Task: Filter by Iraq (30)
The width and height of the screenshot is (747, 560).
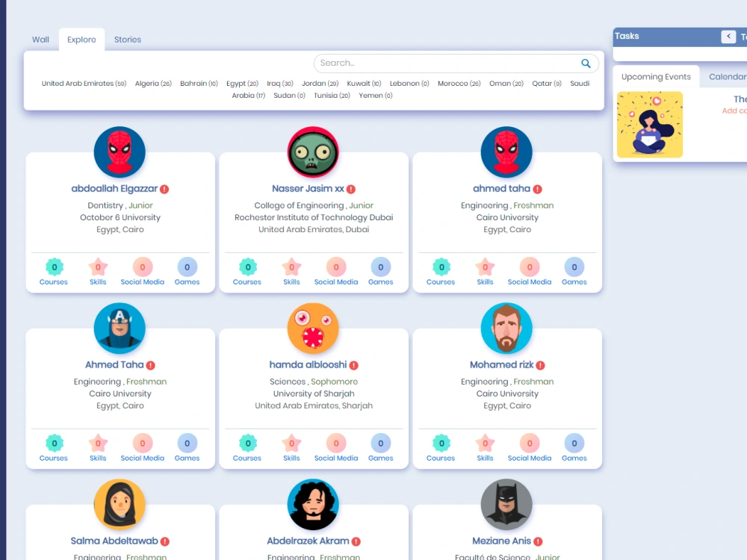Action: [x=279, y=84]
